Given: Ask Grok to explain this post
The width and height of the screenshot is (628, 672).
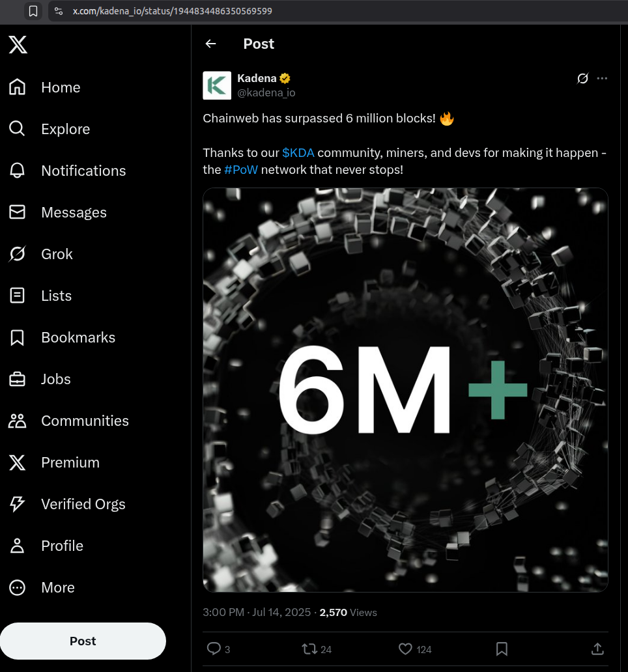Looking at the screenshot, I should tap(582, 78).
